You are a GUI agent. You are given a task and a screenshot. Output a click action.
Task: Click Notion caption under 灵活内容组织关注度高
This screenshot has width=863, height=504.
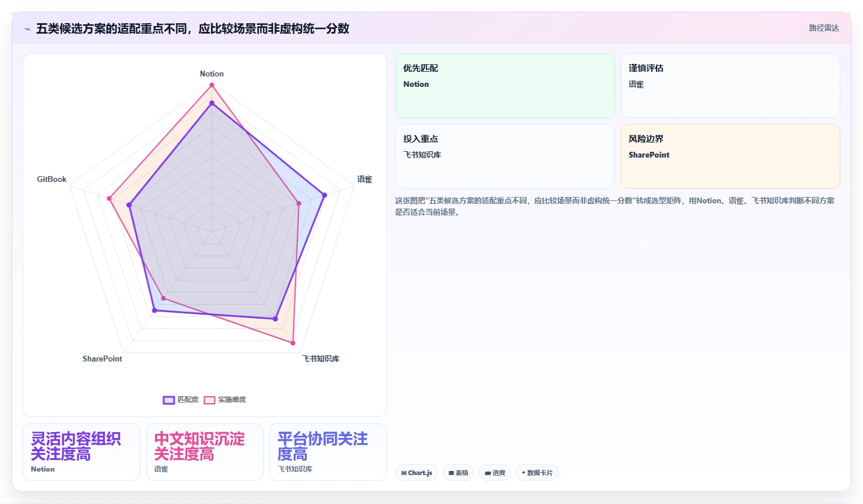(x=43, y=469)
